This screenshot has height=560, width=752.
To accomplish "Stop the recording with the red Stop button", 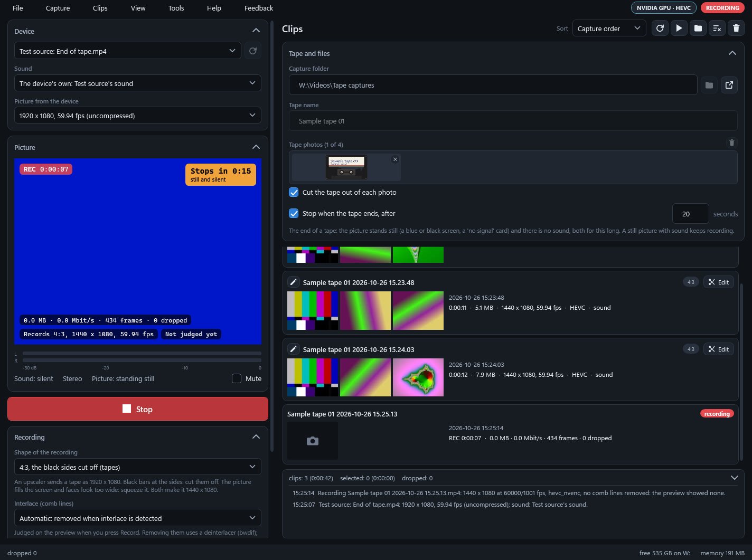I will coord(138,409).
